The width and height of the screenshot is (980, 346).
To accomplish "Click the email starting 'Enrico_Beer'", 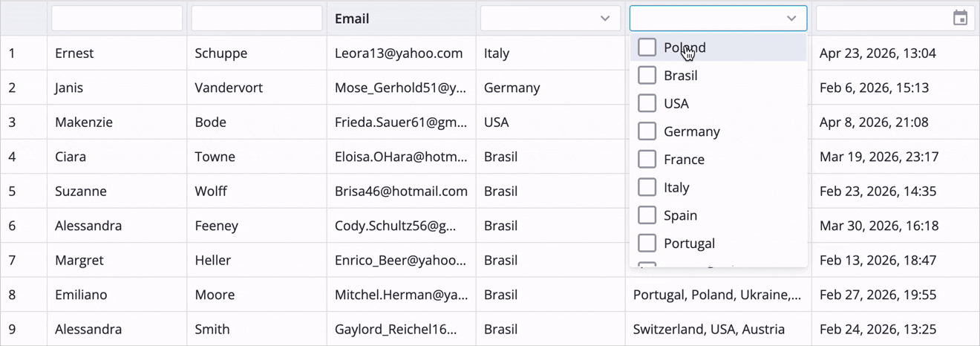I will 402,261.
